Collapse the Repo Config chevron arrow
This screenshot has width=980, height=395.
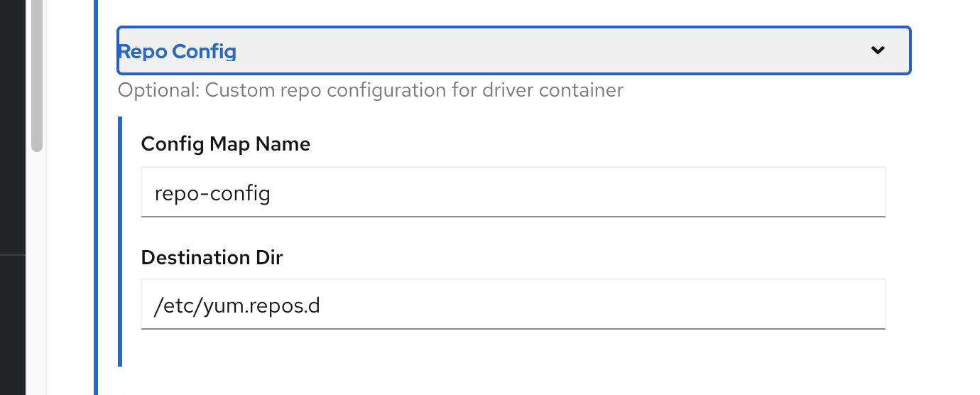(x=878, y=50)
